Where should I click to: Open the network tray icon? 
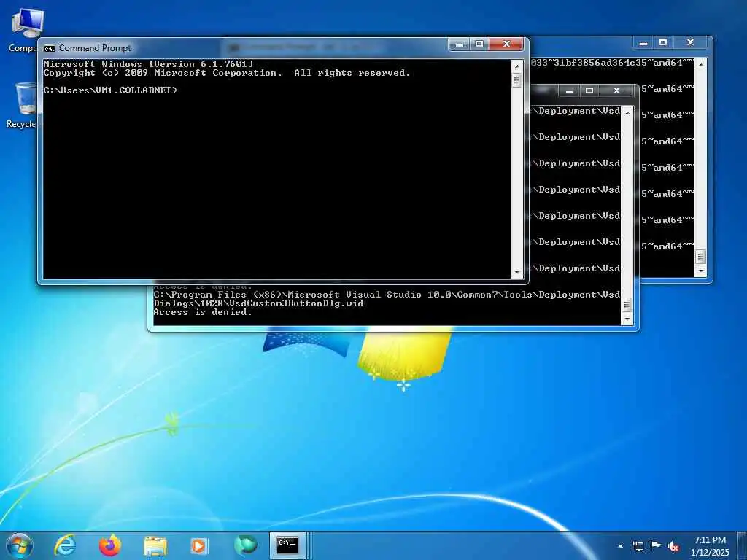tap(638, 546)
